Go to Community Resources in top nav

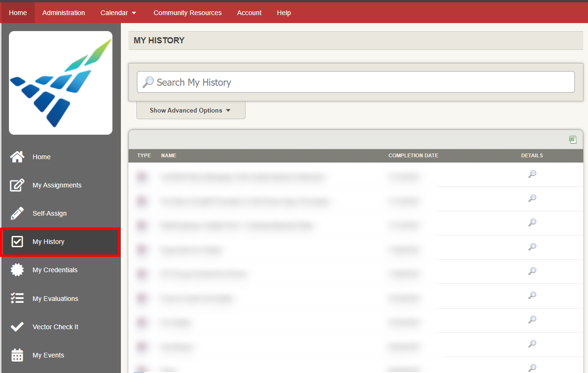tap(187, 13)
